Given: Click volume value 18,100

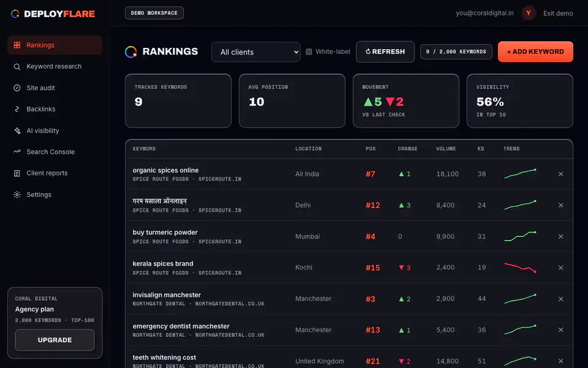Looking at the screenshot, I should (x=447, y=174).
